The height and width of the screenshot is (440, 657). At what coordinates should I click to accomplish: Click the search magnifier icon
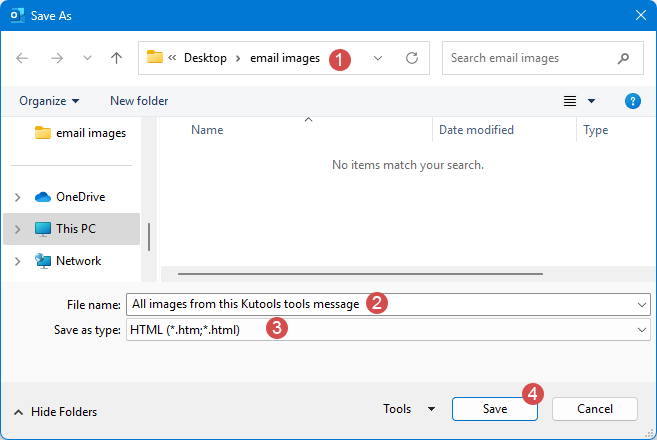pos(623,58)
